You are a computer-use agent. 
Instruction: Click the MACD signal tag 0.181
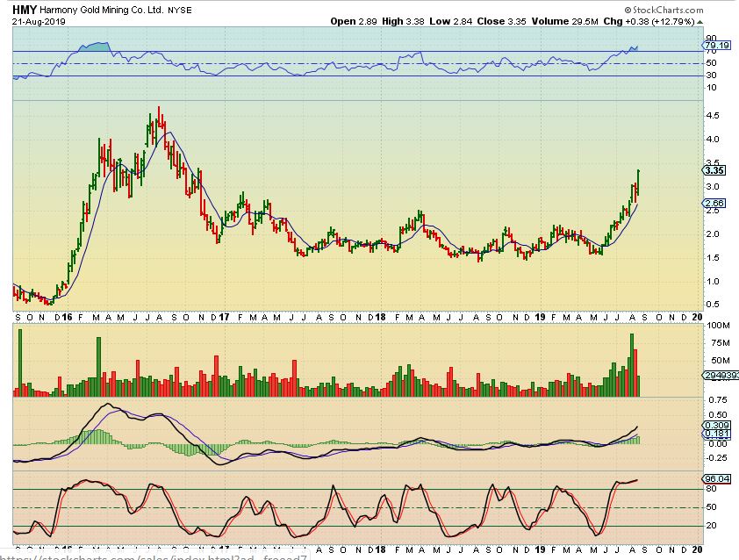(x=717, y=434)
